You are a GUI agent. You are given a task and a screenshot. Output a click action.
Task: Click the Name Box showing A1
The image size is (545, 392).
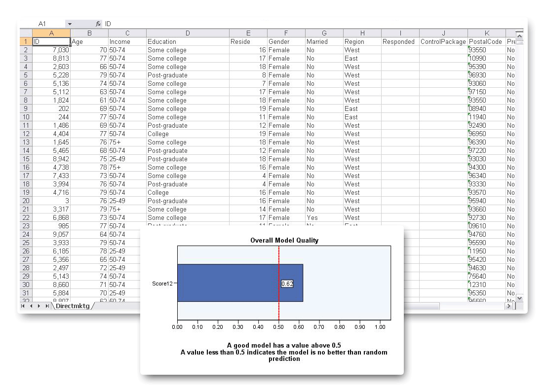click(x=42, y=24)
